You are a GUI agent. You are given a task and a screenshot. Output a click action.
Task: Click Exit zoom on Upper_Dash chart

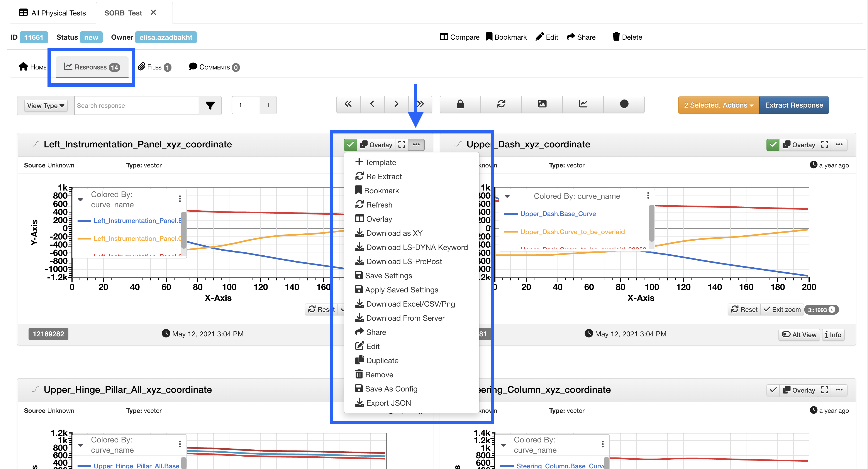tap(782, 309)
